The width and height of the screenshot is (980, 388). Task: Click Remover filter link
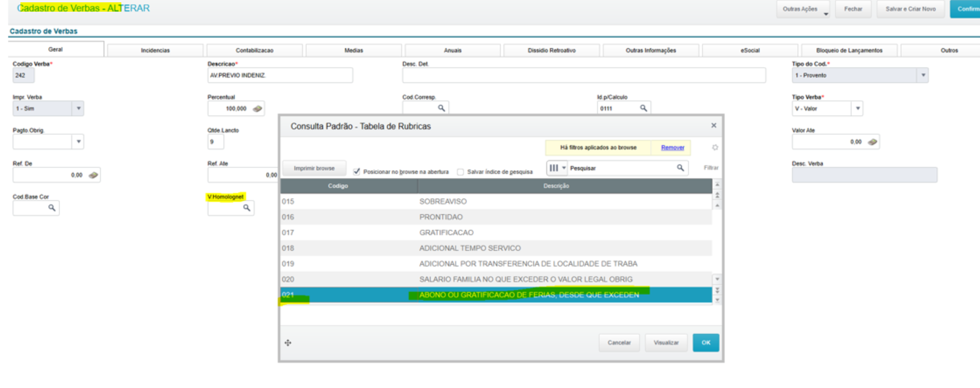click(673, 147)
